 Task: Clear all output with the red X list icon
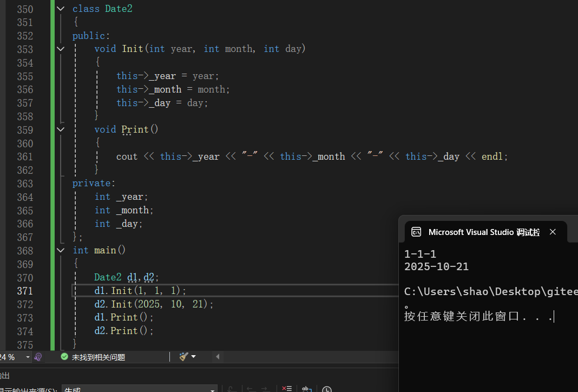point(287,389)
